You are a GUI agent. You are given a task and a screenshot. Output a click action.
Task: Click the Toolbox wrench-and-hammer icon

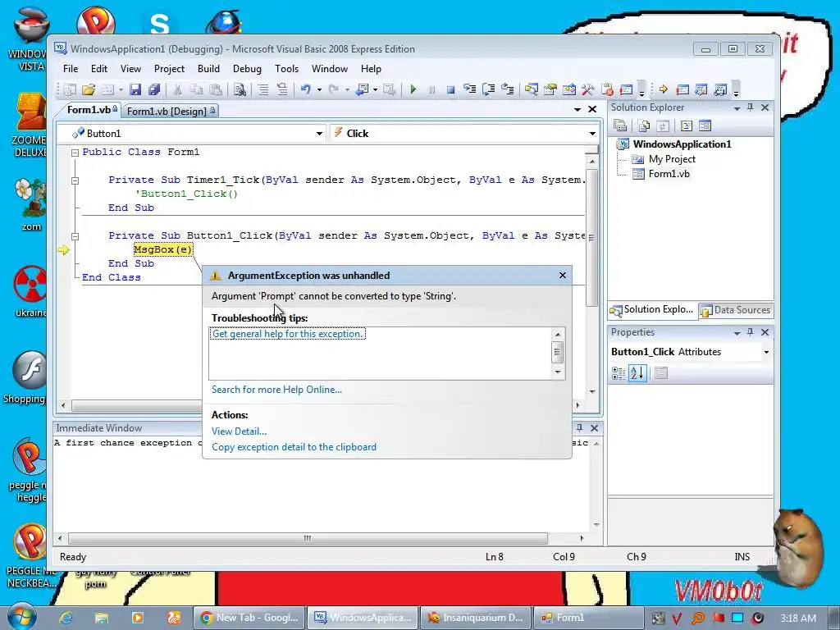pos(587,89)
